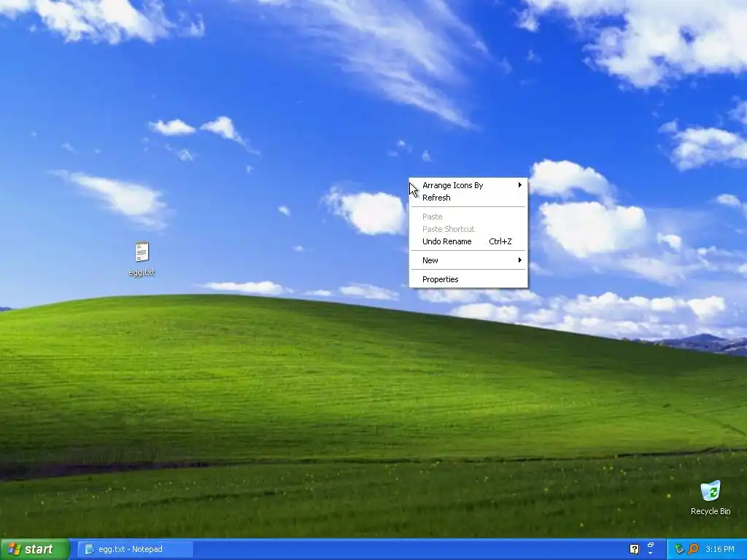Expand the New submenu arrow
Screen dimensions: 747x560
pos(519,260)
